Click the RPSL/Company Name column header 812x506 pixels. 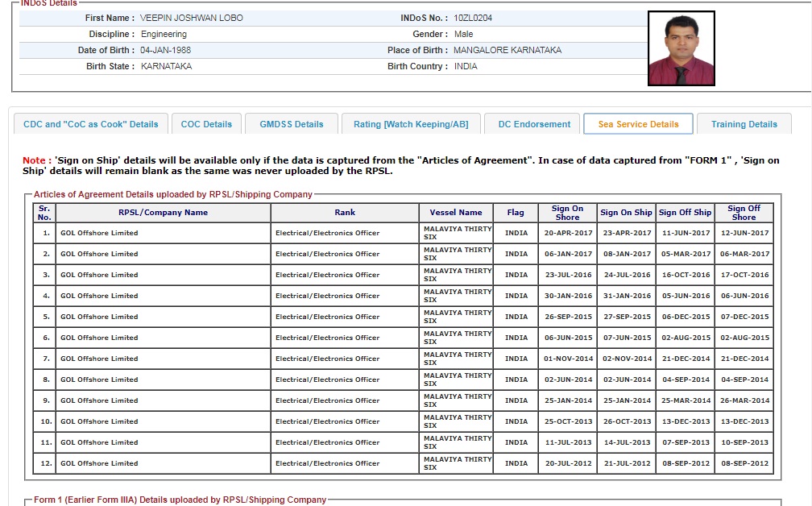click(x=163, y=213)
